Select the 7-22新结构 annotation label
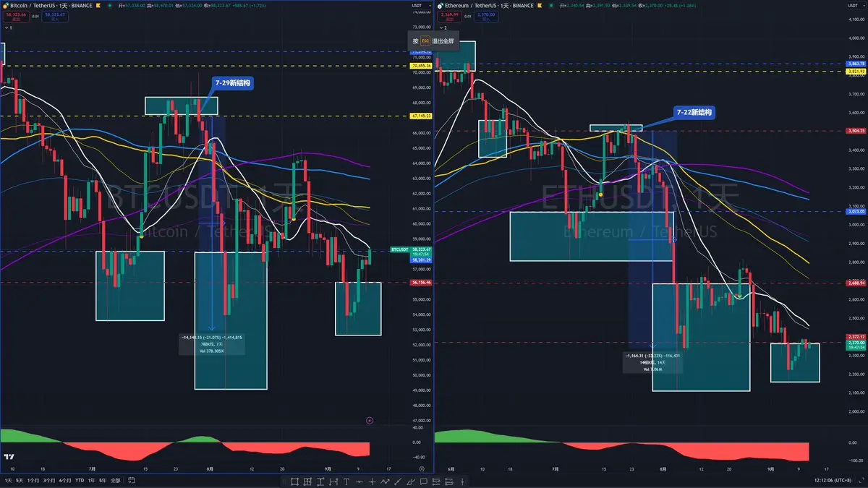868x488 pixels. pos(694,113)
